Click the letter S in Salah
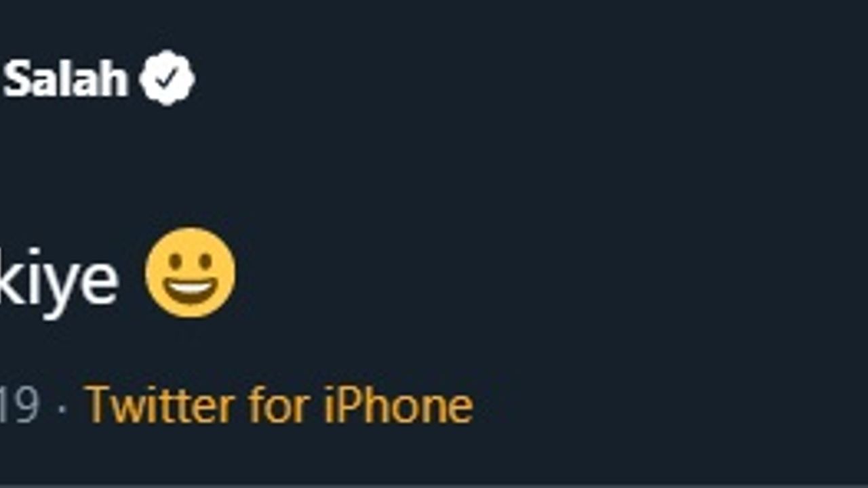868x488 pixels. tap(16, 79)
